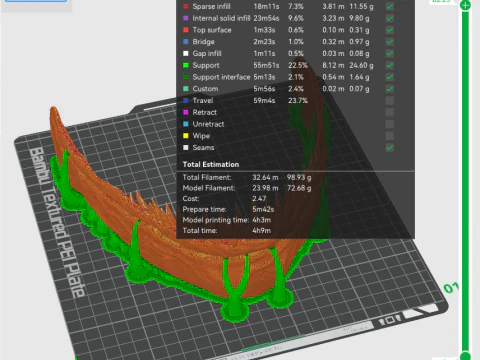Viewport: 480px width, 360px height.
Task: Click the Unretract legend label
Action: (x=208, y=124)
